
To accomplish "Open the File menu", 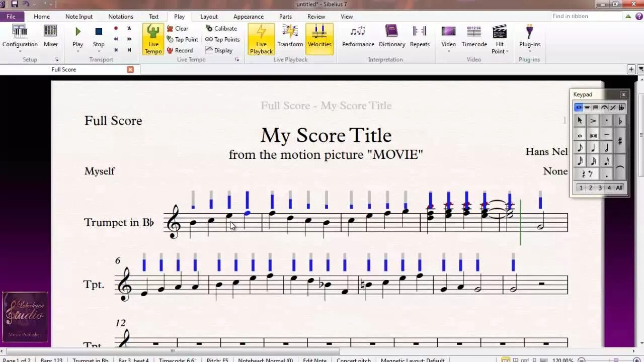I will [x=11, y=17].
